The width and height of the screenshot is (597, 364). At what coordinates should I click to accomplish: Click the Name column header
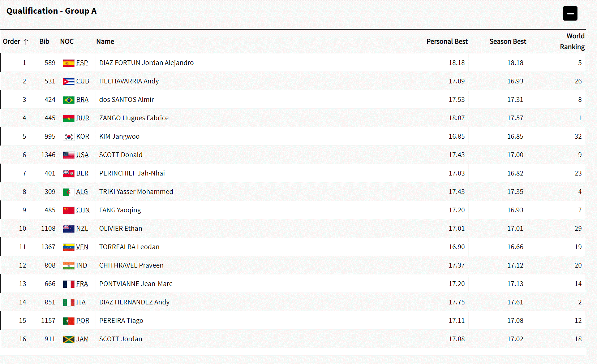point(105,42)
